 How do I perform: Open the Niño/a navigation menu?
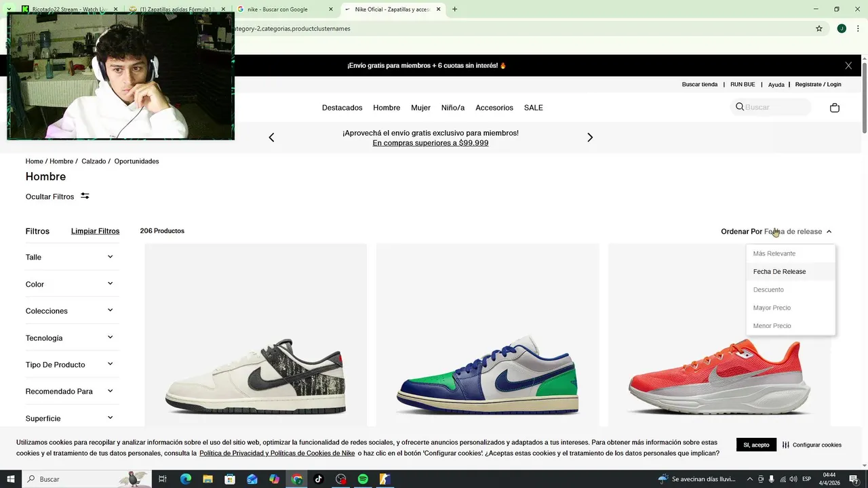pos(453,108)
